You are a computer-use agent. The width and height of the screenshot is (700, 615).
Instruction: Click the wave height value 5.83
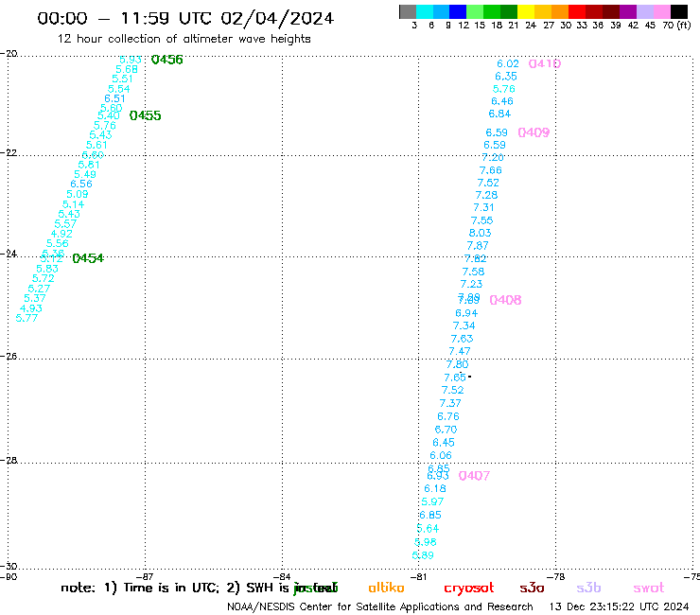pyautogui.click(x=47, y=269)
